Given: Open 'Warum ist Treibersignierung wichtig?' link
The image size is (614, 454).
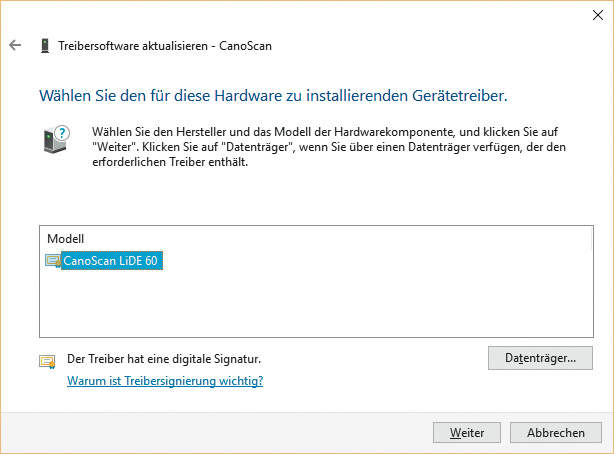Looking at the screenshot, I should 165,381.
